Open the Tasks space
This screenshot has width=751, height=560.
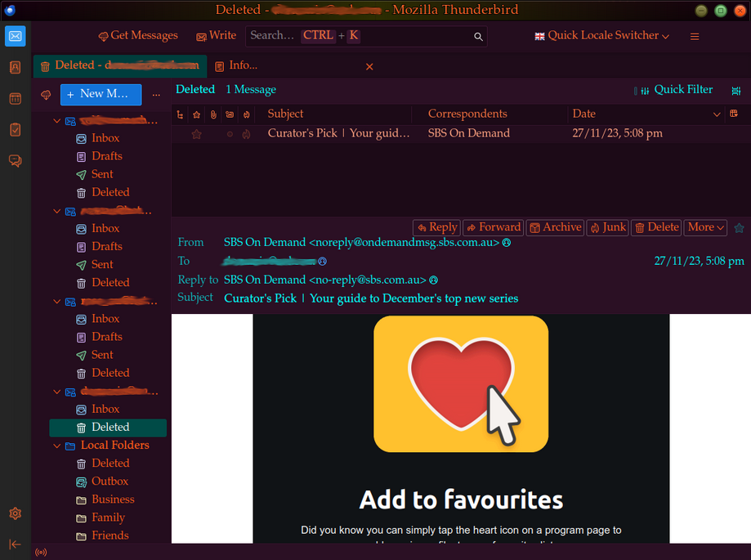15,129
